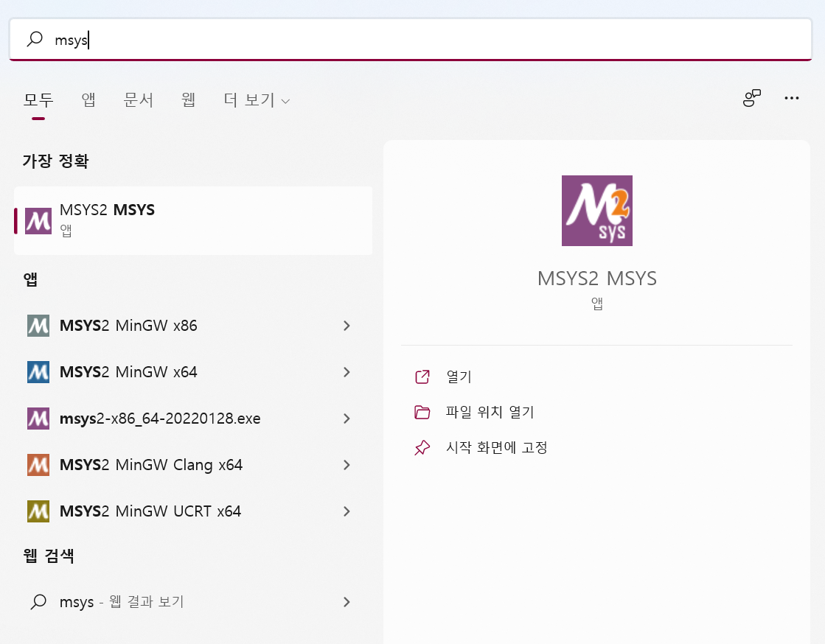Open MSYS2 MinGW Clang x64 result
Viewport: 825px width, 644px height.
pos(193,465)
